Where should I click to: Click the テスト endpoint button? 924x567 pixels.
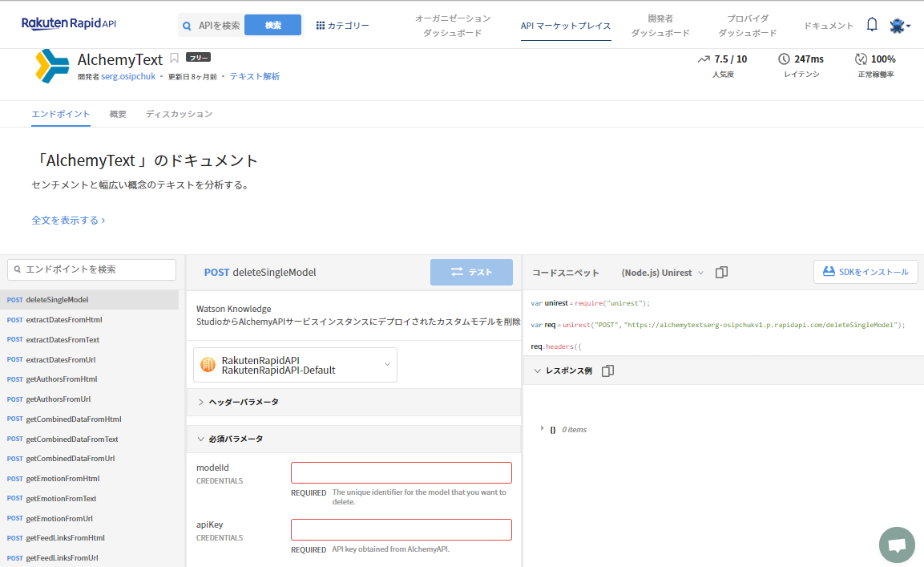pyautogui.click(x=471, y=272)
